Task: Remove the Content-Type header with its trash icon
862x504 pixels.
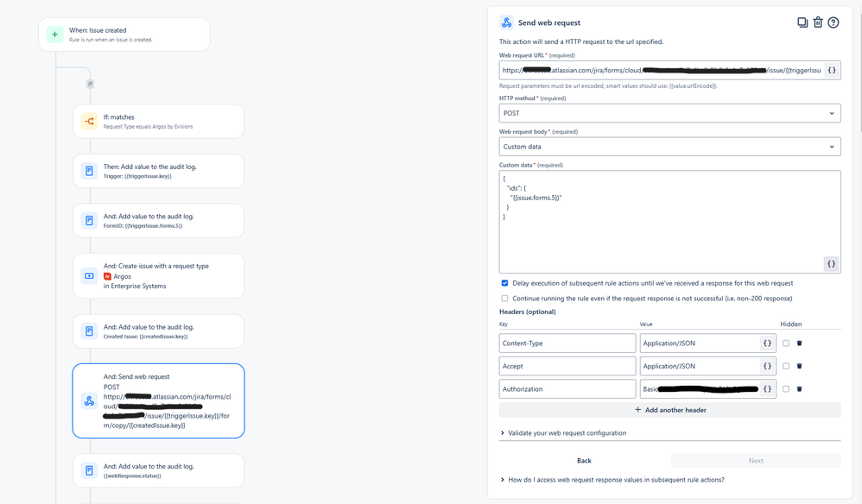Action: tap(799, 343)
